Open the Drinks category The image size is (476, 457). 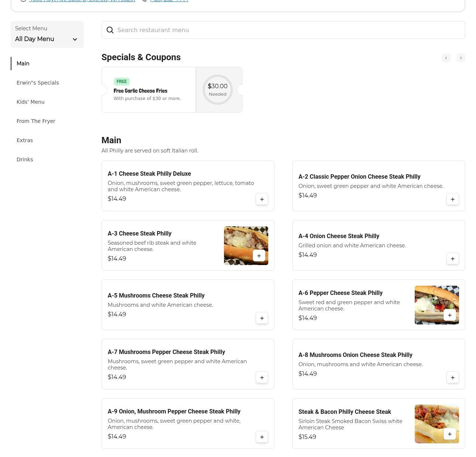[25, 159]
